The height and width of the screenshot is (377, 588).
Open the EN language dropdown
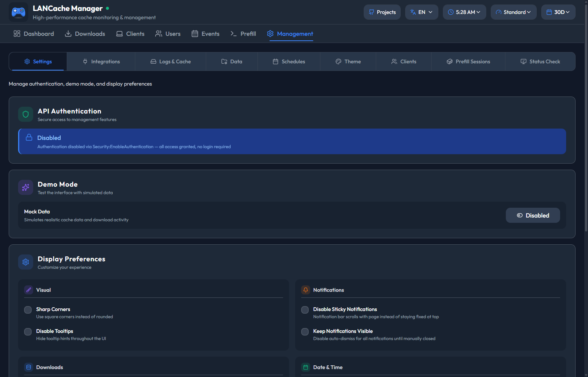[x=421, y=12]
